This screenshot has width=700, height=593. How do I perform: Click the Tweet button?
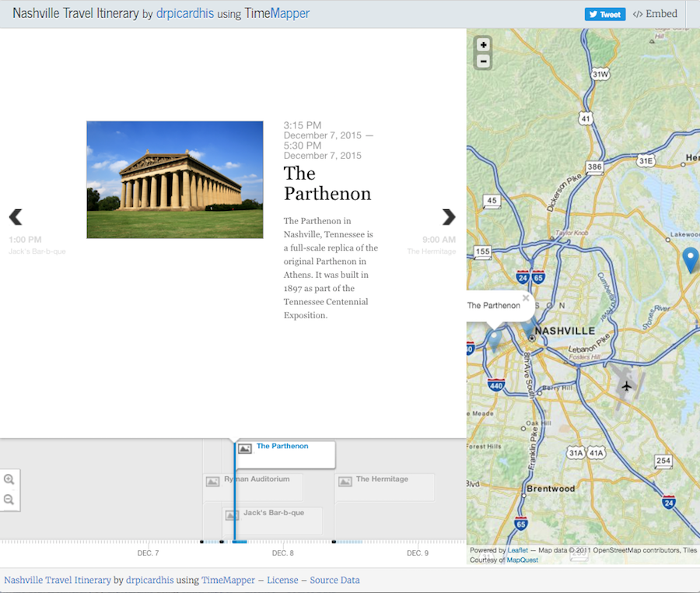[605, 14]
